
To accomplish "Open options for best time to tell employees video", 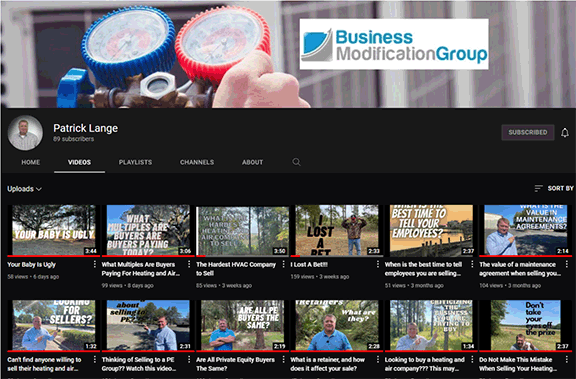I will click(x=472, y=264).
